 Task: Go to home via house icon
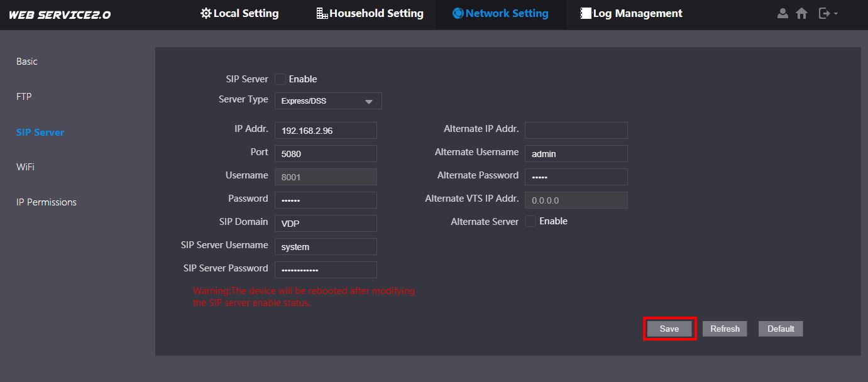pos(801,13)
